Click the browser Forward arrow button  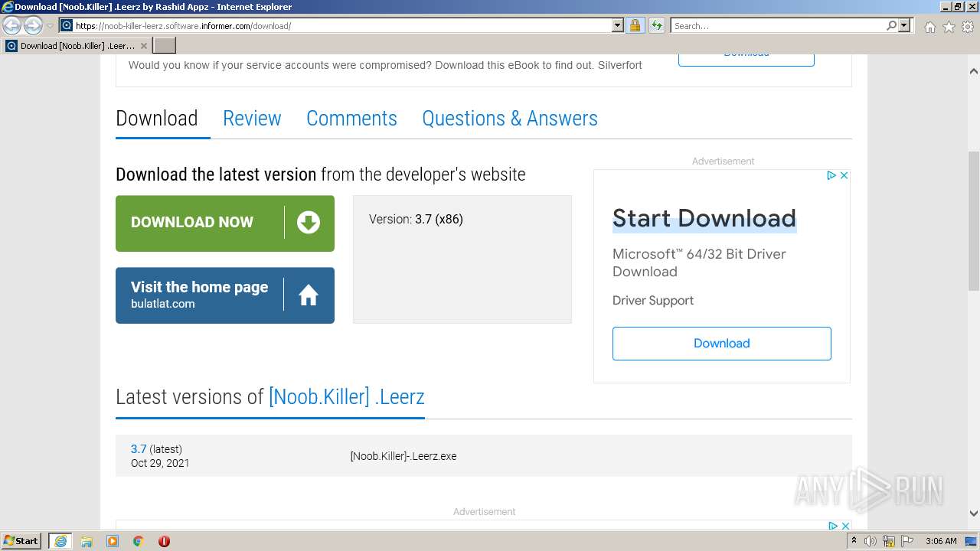click(33, 25)
